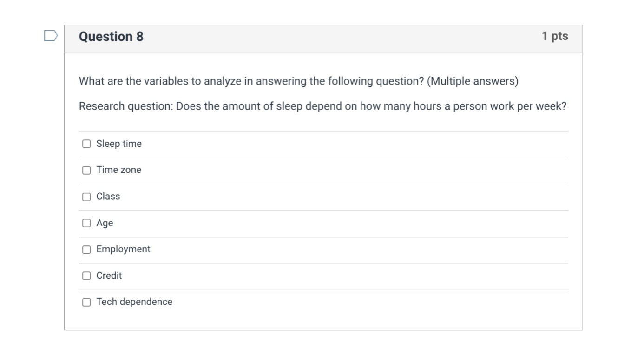Check the Employment checkbox
The width and height of the screenshot is (644, 342).
coord(87,250)
